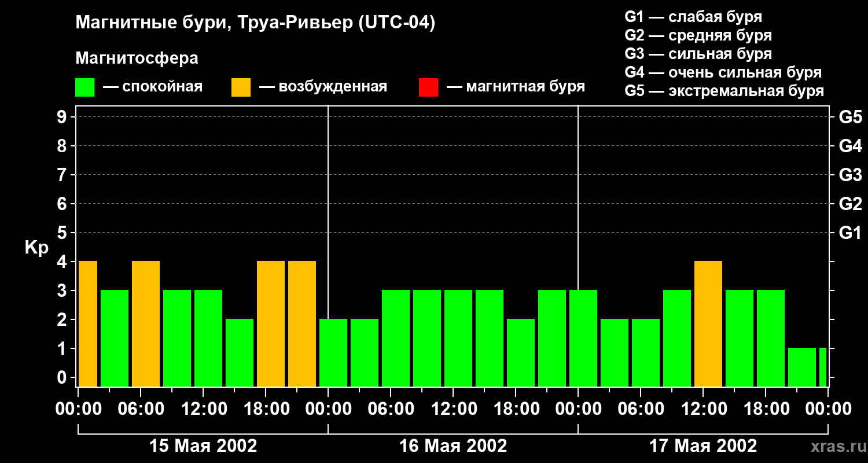Click the Kp axis value 9

click(x=63, y=117)
